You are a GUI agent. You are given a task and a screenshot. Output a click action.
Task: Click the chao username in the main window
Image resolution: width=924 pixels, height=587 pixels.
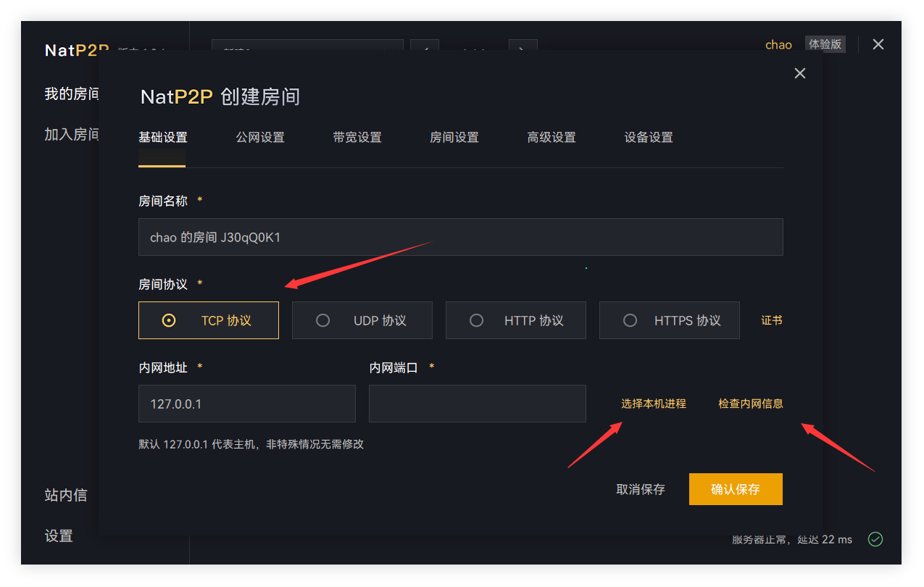pos(778,45)
